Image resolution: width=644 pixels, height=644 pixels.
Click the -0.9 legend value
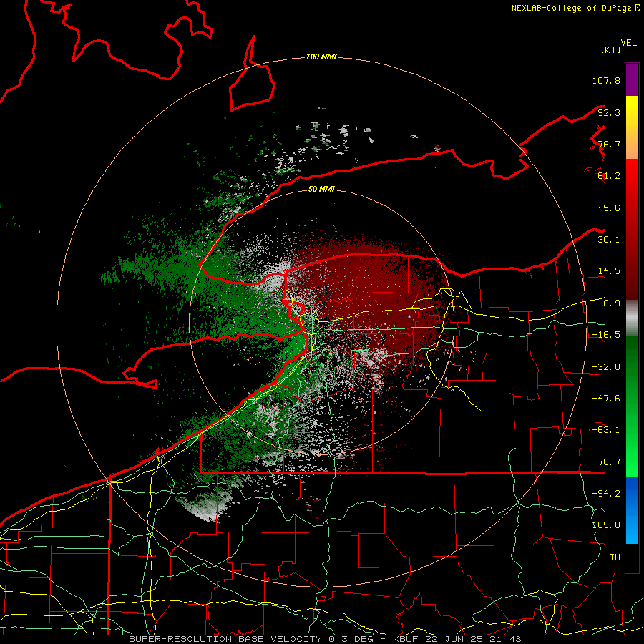point(609,303)
